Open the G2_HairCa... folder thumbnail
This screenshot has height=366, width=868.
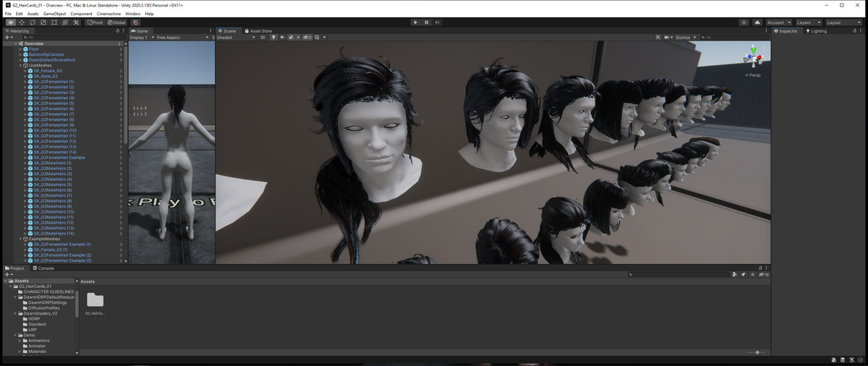pyautogui.click(x=95, y=301)
